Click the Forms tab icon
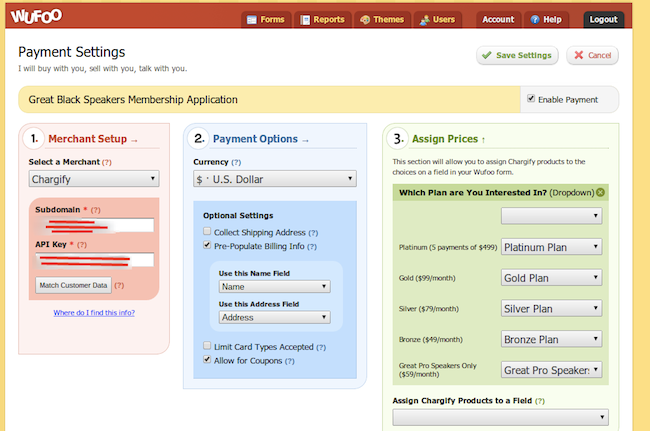 pyautogui.click(x=252, y=20)
